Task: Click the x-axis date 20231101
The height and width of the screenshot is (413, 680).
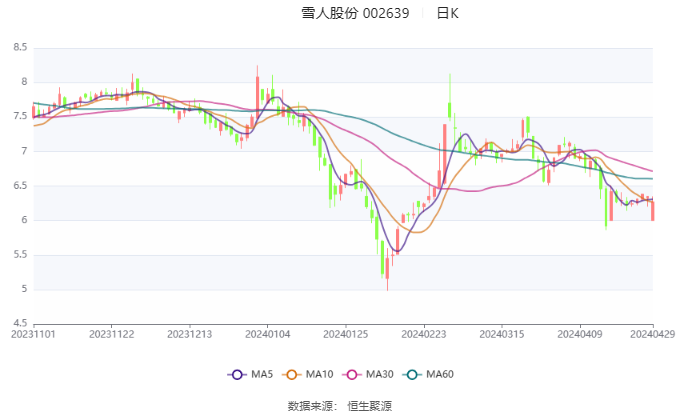Action: click(33, 334)
